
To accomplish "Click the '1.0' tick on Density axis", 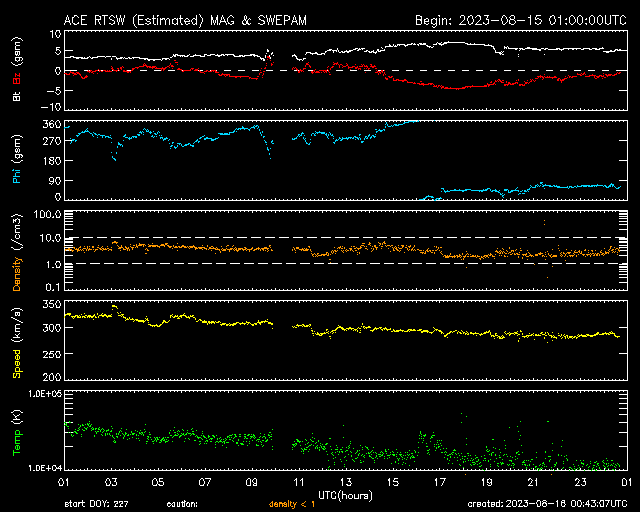I will click(x=53, y=265).
